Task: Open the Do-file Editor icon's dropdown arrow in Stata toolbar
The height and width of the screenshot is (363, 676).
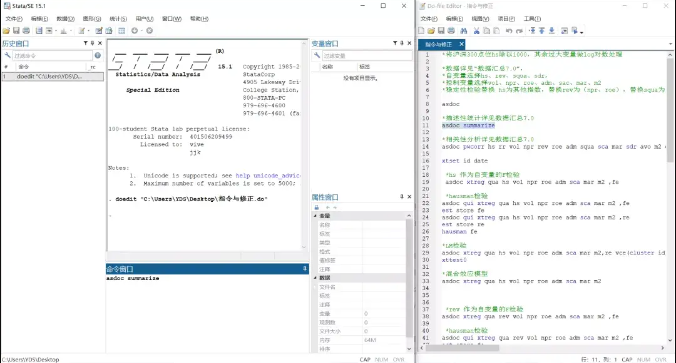Action: pos(88,31)
